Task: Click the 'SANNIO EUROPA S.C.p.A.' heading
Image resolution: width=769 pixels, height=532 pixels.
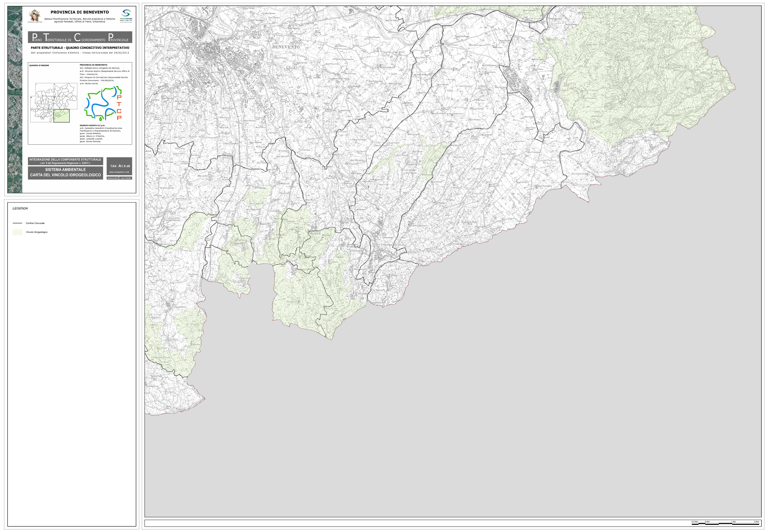Action: click(92, 125)
